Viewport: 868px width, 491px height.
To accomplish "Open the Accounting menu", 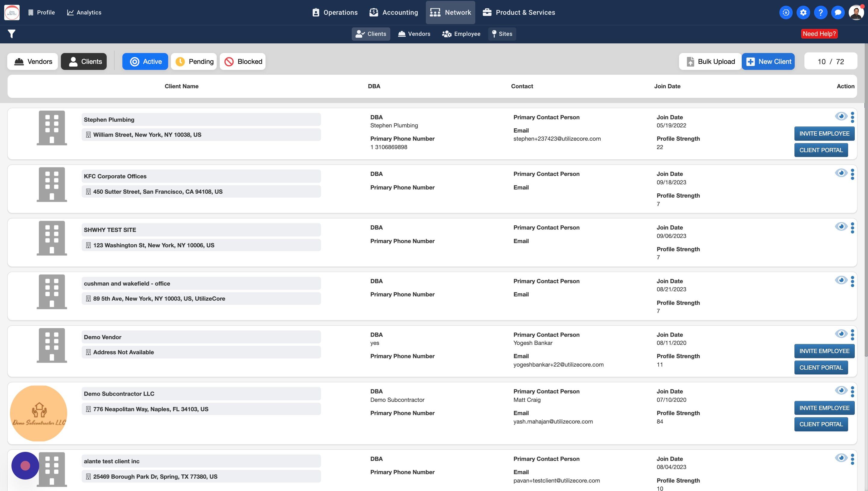I will click(394, 12).
